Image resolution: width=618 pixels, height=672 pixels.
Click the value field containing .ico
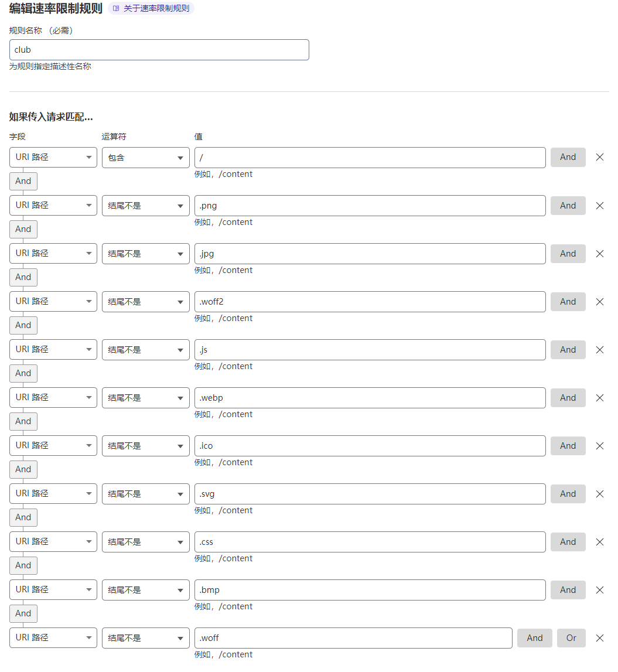coord(370,446)
